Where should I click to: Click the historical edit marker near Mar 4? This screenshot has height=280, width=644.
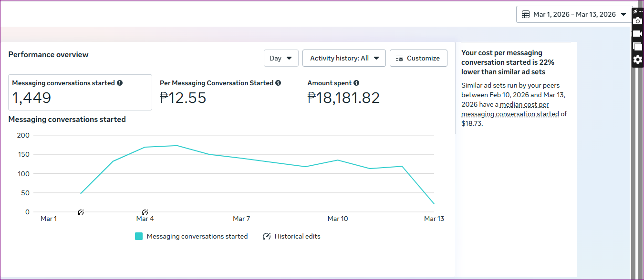(145, 212)
